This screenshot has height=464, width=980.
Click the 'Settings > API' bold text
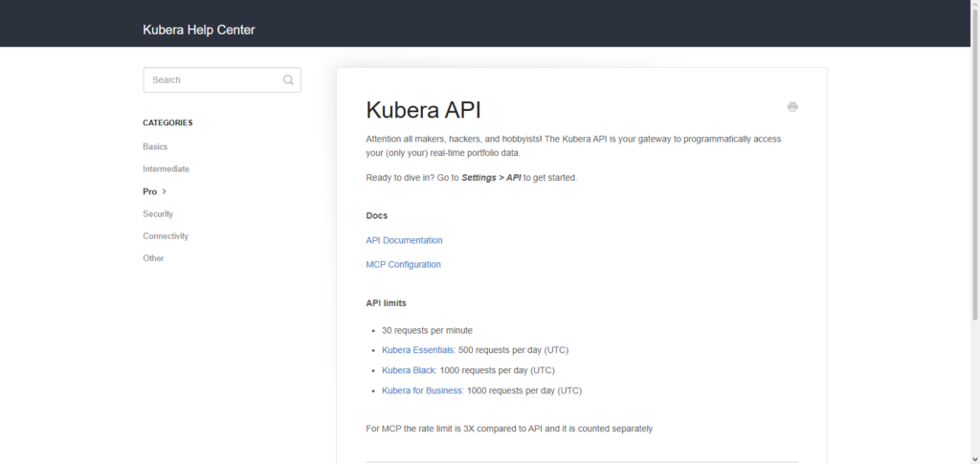[491, 177]
